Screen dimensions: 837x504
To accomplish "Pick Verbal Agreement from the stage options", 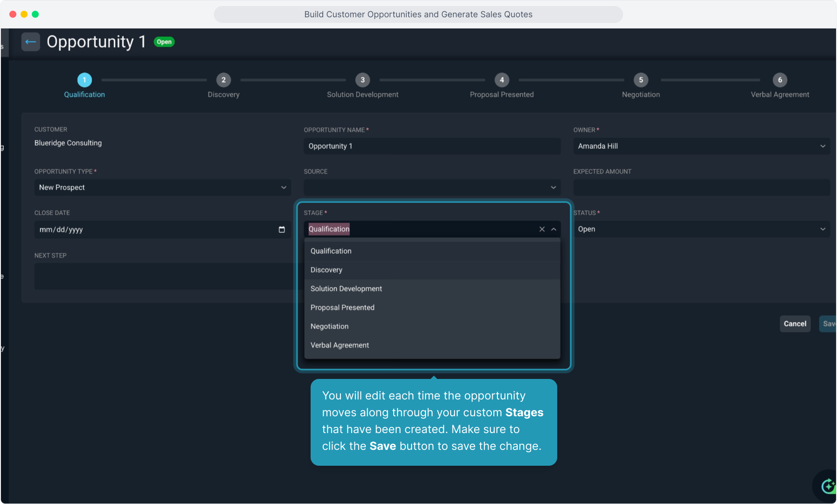I will (x=340, y=345).
